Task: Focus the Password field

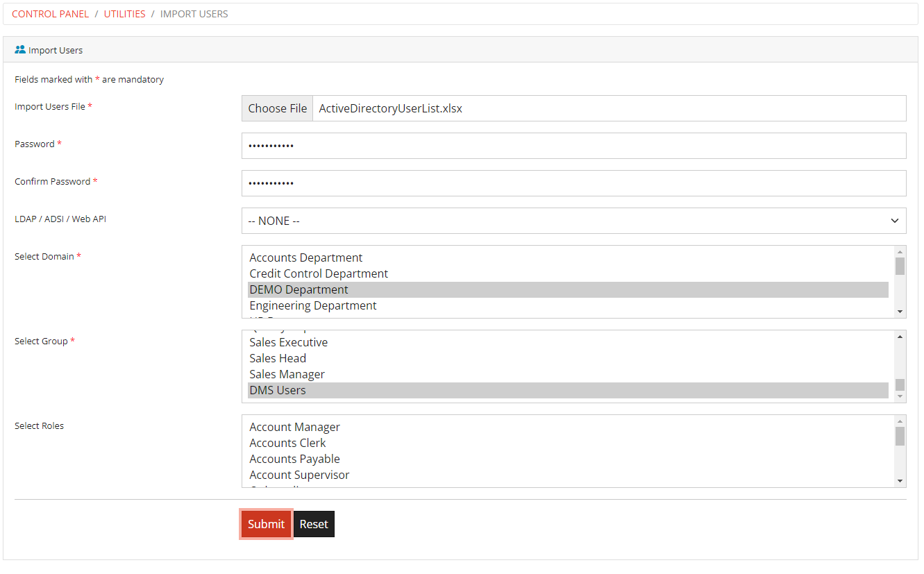Action: (573, 146)
